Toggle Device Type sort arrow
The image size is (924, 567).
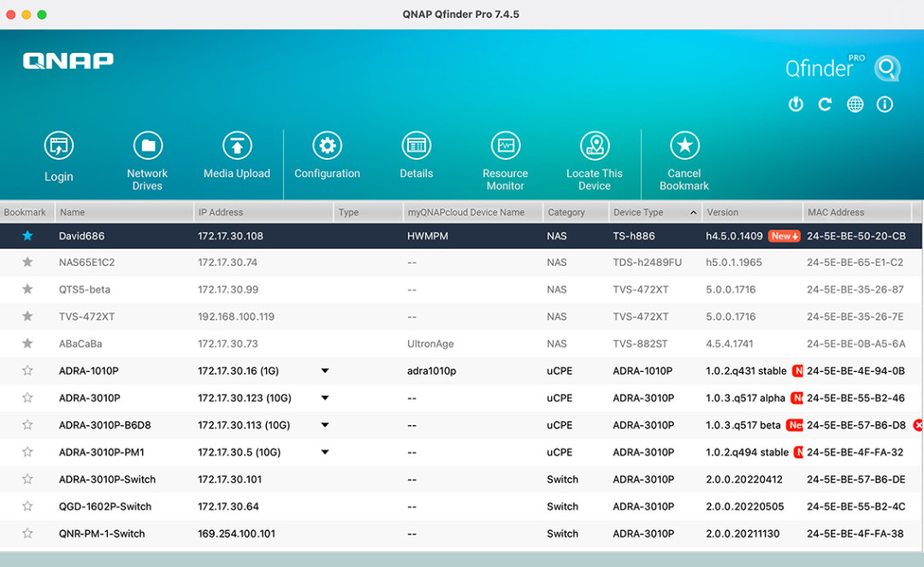[x=693, y=213]
